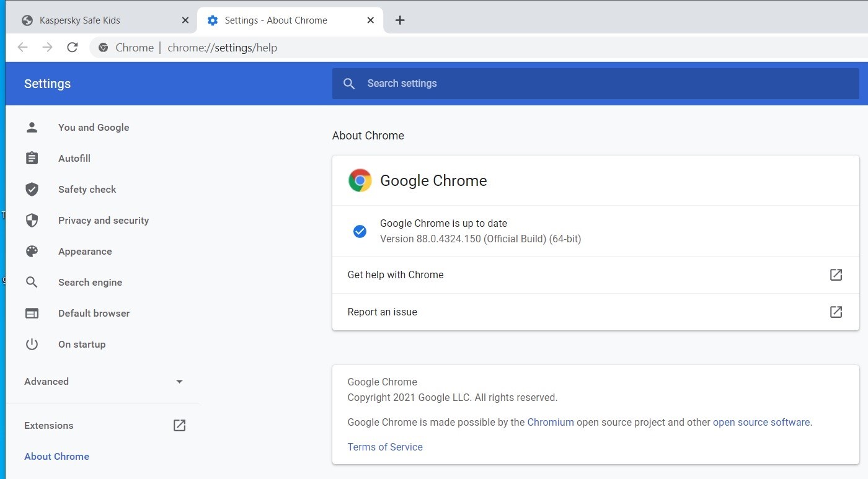The image size is (868, 479).
Task: Click the Safety check shield icon
Action: pos(32,189)
